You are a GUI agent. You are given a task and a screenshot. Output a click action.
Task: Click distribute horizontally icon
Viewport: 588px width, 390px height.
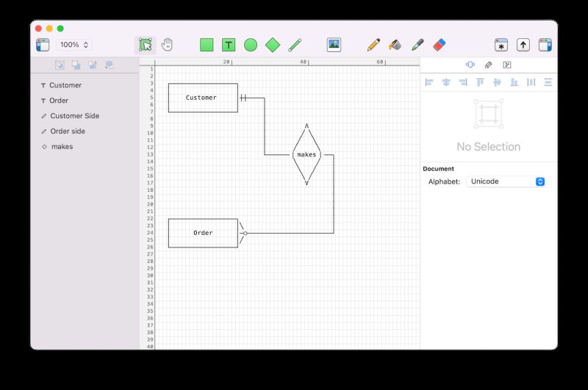point(531,82)
